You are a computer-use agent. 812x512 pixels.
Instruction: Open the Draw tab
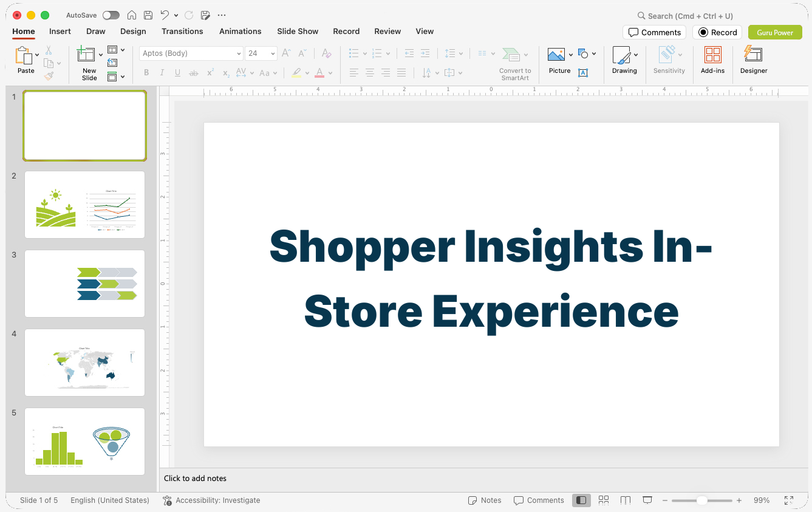pyautogui.click(x=96, y=32)
